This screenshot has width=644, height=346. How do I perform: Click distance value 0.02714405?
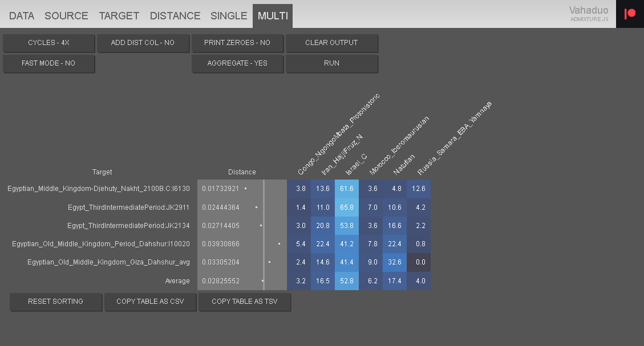tap(221, 226)
